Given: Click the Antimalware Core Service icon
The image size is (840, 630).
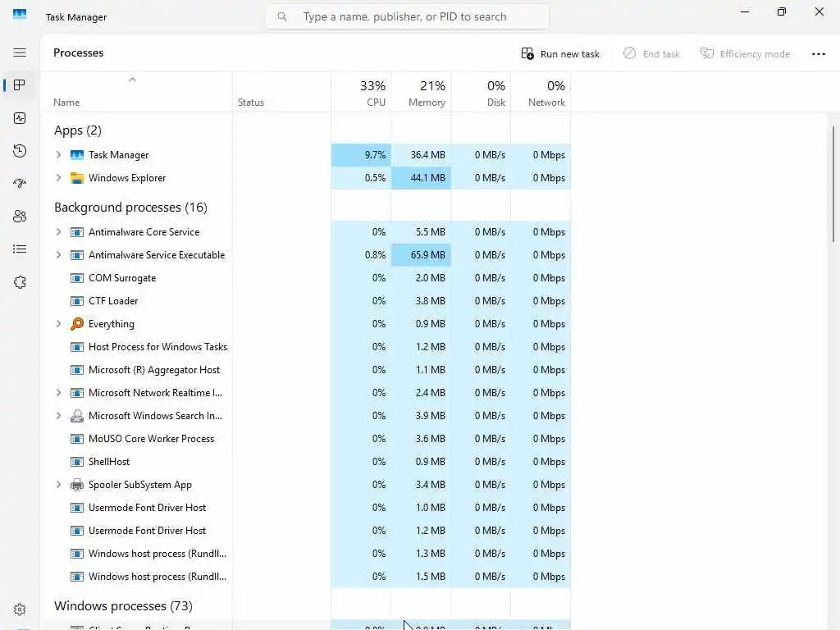Looking at the screenshot, I should pos(77,232).
